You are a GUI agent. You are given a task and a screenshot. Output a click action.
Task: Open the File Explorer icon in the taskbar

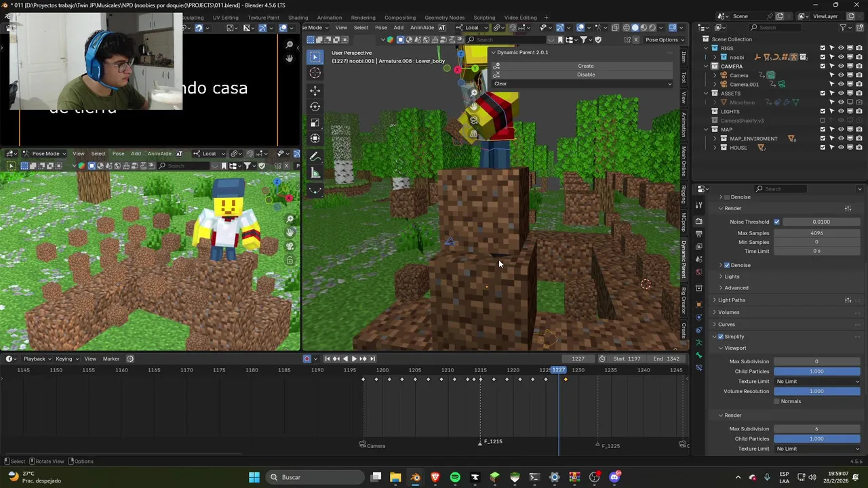(395, 477)
